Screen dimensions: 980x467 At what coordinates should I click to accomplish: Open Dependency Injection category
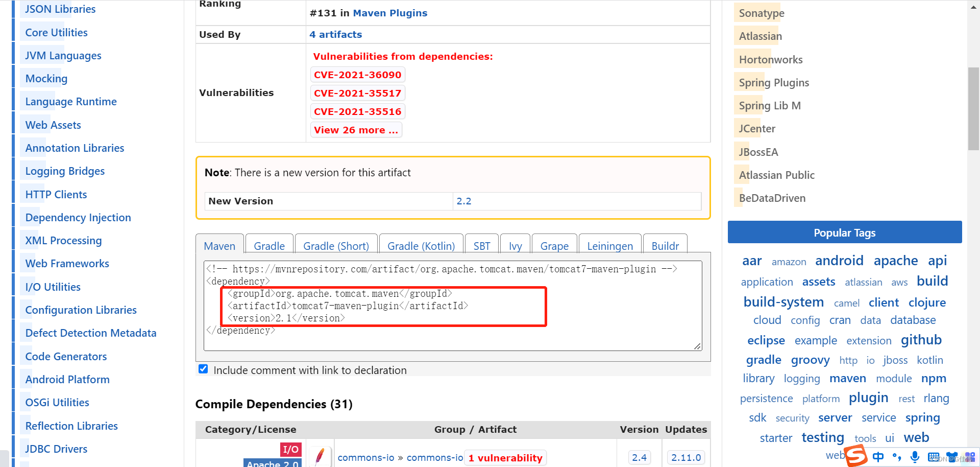(x=78, y=217)
